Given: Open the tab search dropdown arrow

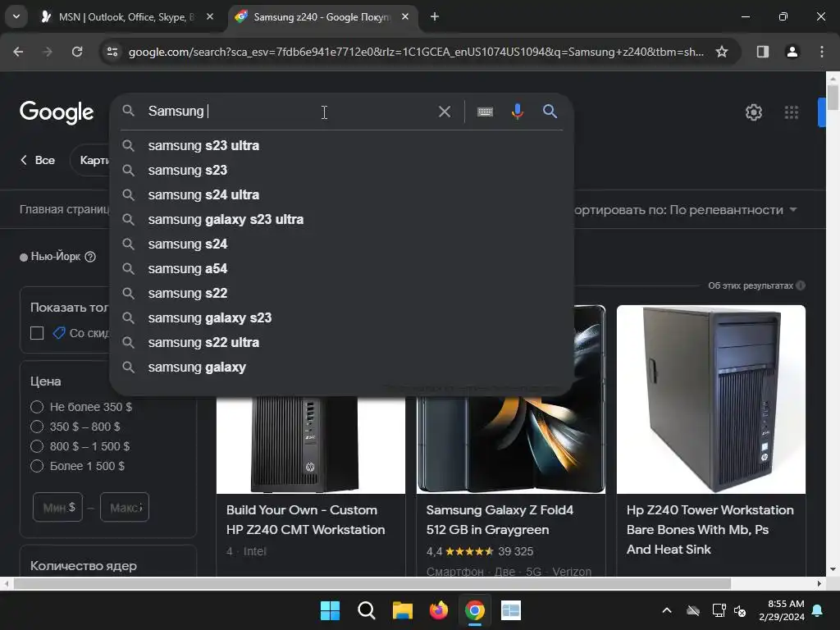Looking at the screenshot, I should pyautogui.click(x=16, y=16).
